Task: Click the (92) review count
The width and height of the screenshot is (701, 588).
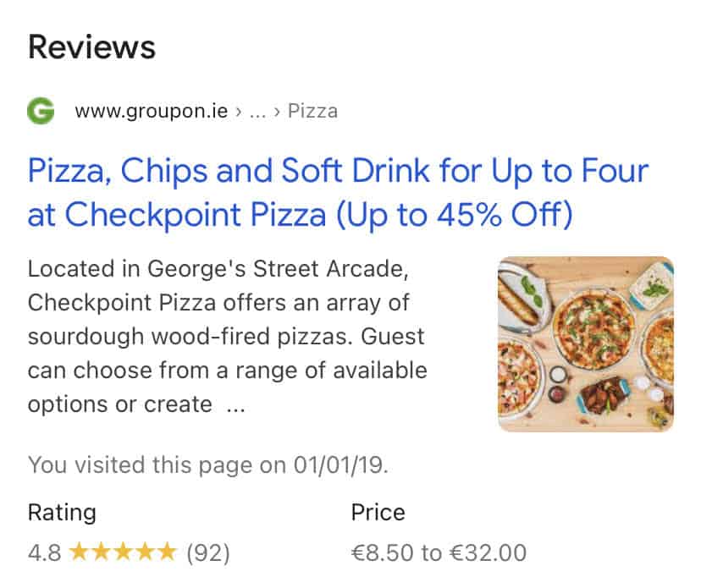Action: click(208, 552)
